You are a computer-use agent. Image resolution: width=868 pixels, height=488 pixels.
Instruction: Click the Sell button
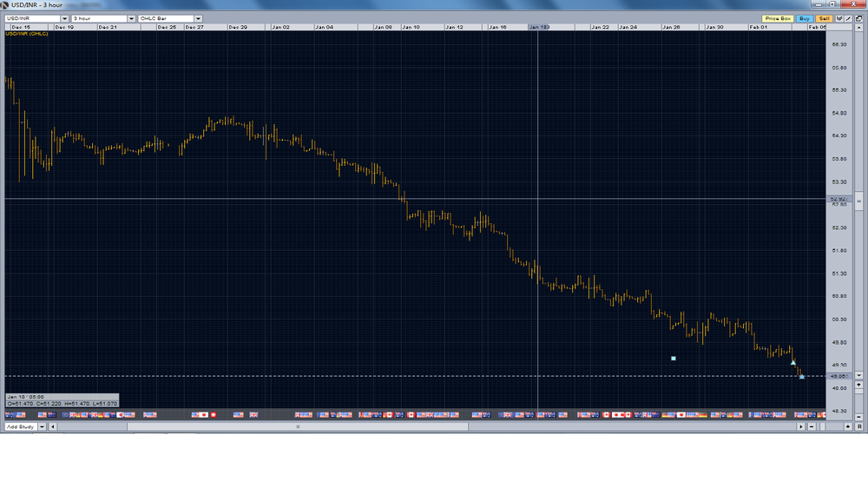click(824, 18)
